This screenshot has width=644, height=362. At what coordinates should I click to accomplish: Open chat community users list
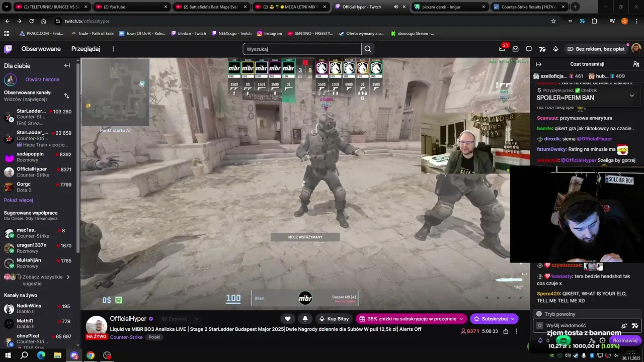[636, 64]
